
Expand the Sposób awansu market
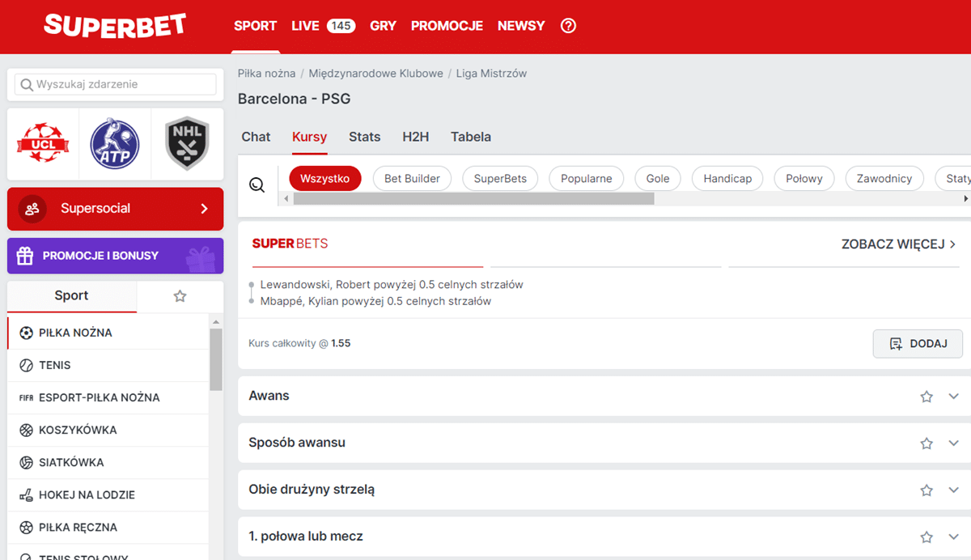tap(953, 443)
